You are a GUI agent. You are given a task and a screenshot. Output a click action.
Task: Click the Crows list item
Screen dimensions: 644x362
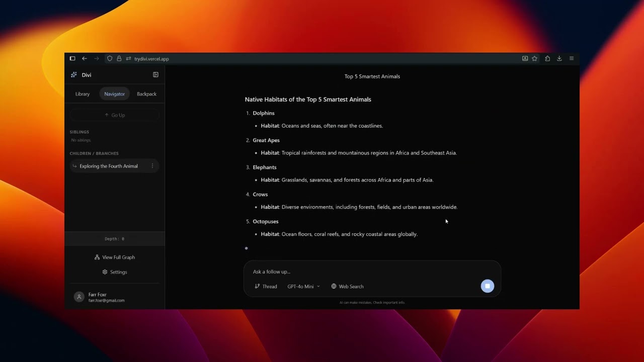260,195
